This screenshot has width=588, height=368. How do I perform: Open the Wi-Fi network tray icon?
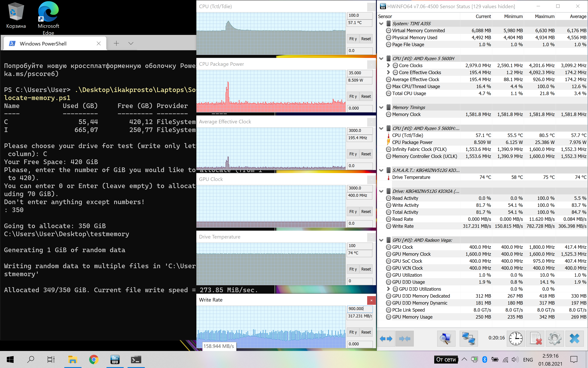[506, 359]
